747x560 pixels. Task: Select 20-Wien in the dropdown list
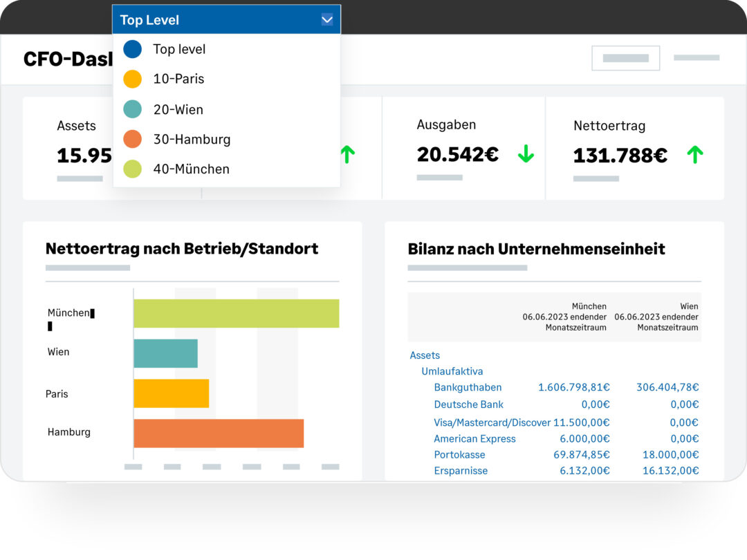(x=178, y=109)
